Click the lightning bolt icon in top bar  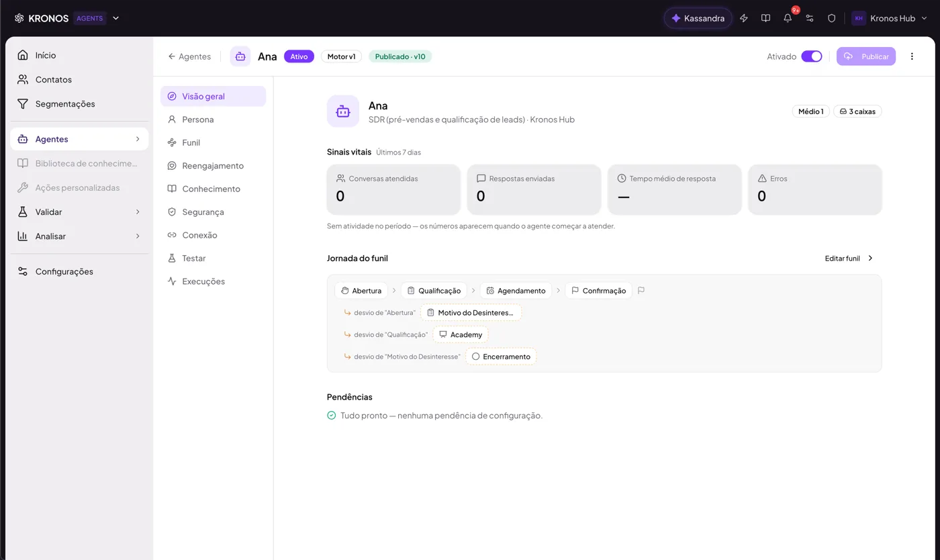743,18
